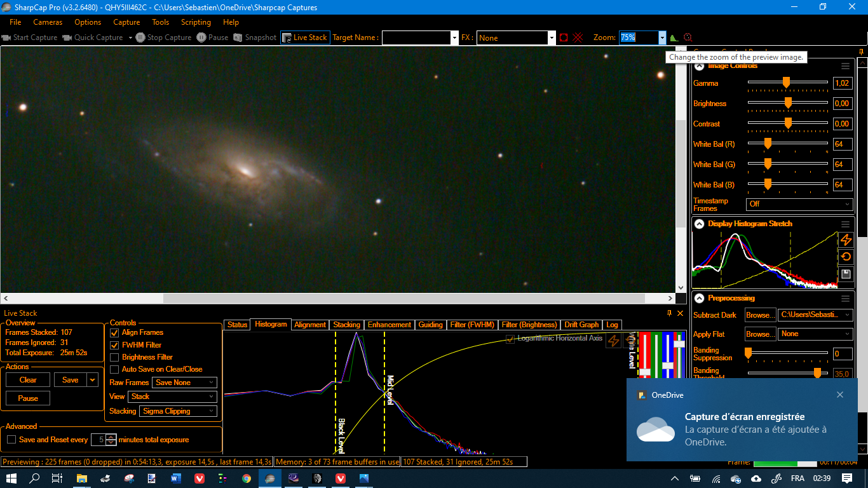Switch to the Filter (FWHM) tab

[472, 325]
